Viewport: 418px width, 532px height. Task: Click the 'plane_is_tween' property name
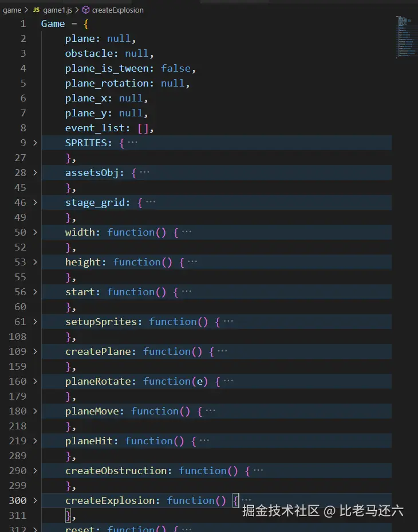tap(107, 69)
